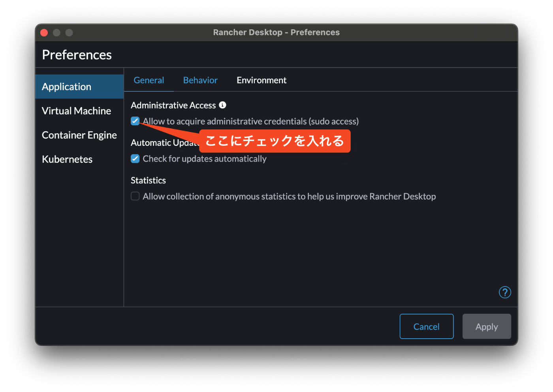Open the Environment tab
Screen dimensions: 553x392
(x=261, y=80)
